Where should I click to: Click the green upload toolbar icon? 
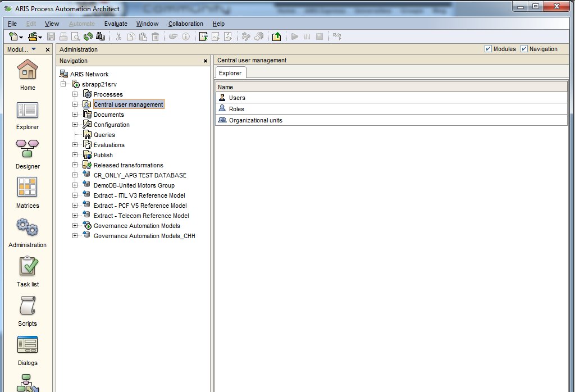click(x=276, y=36)
